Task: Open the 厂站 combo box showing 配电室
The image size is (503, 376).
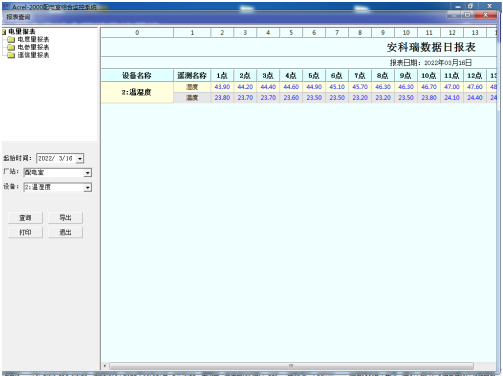Action: [58, 173]
